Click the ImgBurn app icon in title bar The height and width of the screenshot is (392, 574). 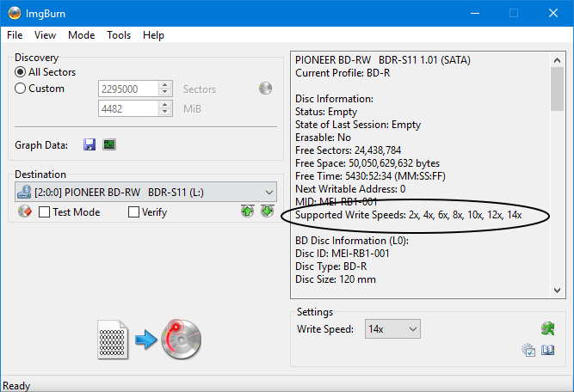(15, 13)
